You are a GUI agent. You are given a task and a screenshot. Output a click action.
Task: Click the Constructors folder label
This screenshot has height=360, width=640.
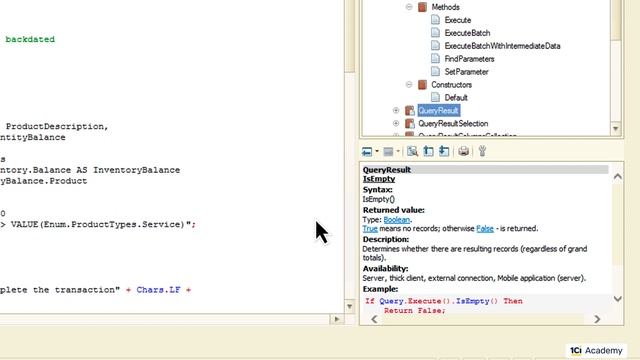(451, 85)
